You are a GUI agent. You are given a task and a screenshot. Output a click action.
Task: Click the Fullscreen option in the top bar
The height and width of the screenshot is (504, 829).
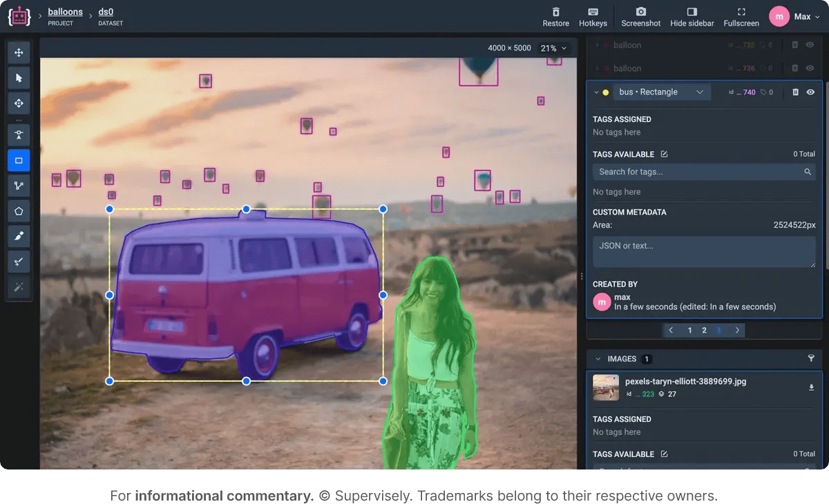[741, 17]
